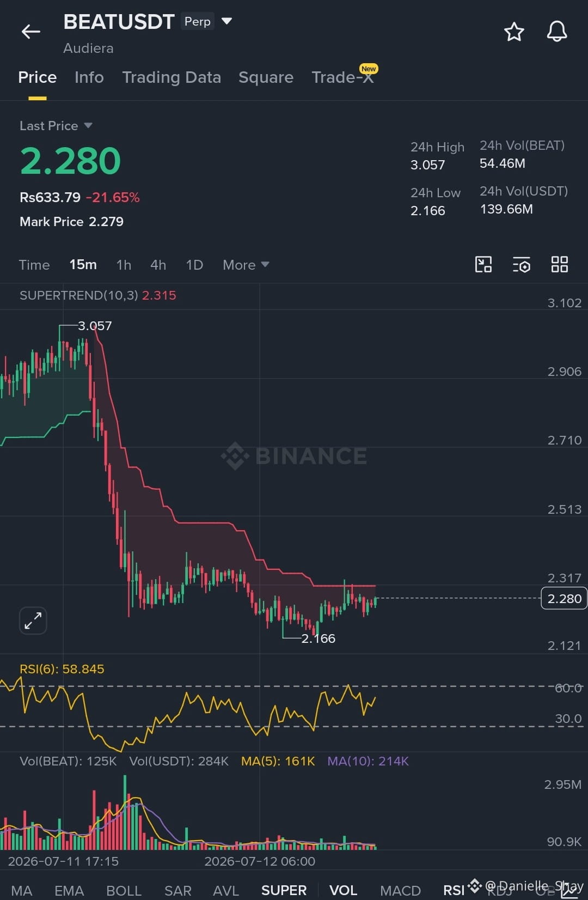Click the RSI(6): 58.845 label
588x900 pixels.
click(x=62, y=669)
